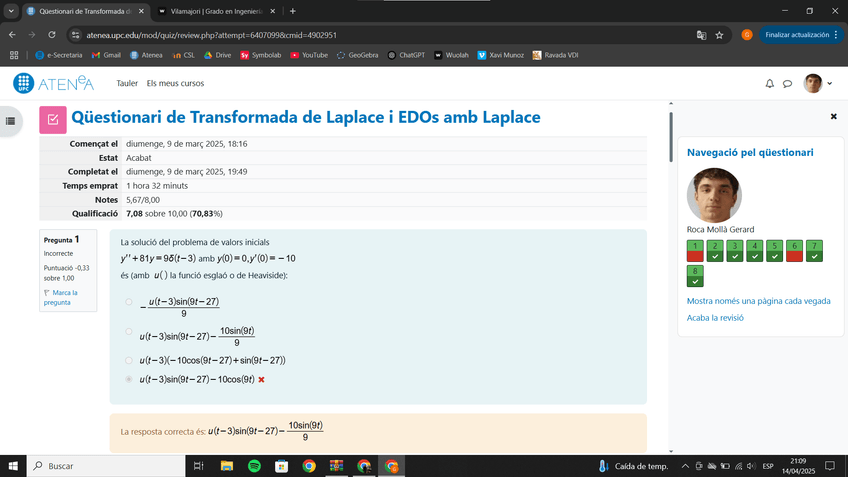
Task: Open Spotify from the taskbar
Action: tap(254, 466)
